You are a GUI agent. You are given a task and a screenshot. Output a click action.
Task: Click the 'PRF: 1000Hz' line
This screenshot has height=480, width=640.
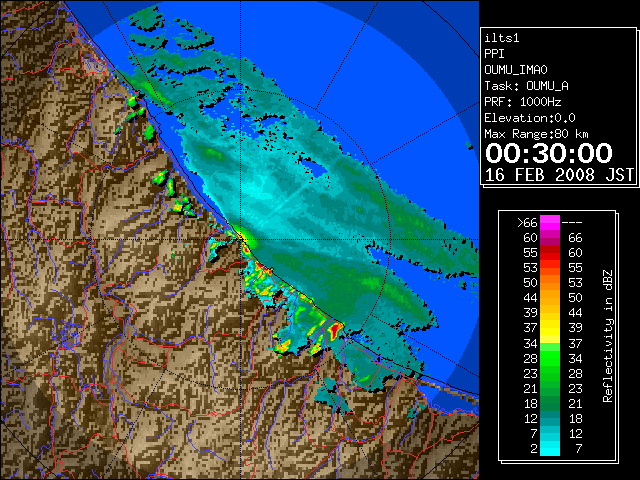(x=523, y=102)
